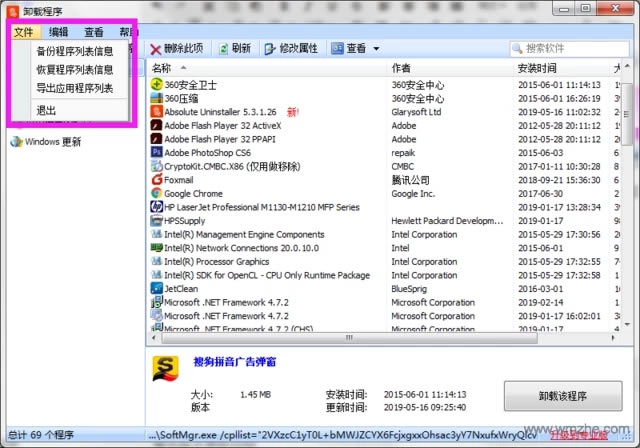Click the title bar app icon
The width and height of the screenshot is (640, 448).
(x=13, y=11)
